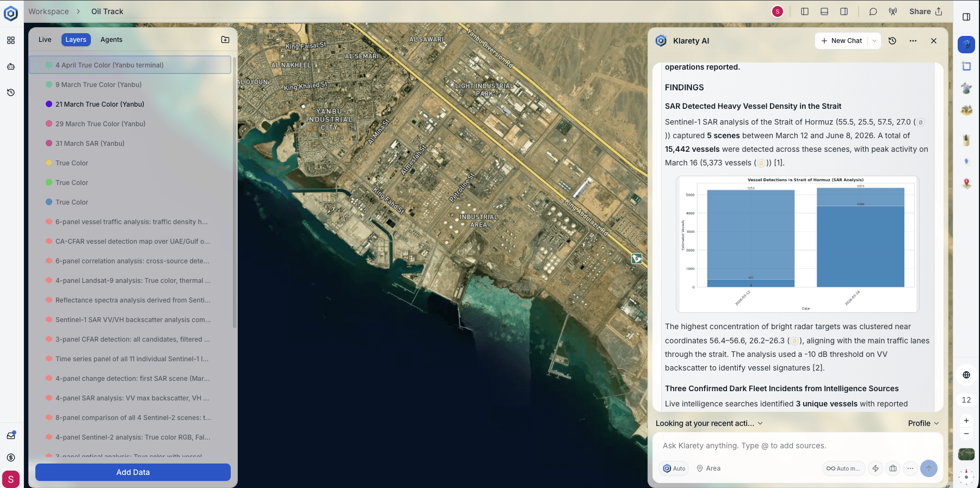The width and height of the screenshot is (980, 488).
Task: Open the robot agents icon in left sidebar
Action: pos(11,66)
